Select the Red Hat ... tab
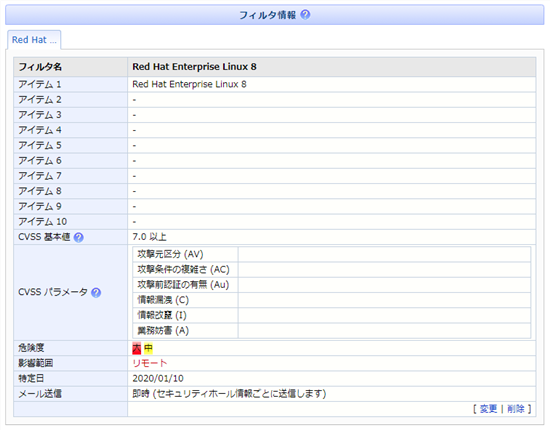Viewport: 550px width, 430px height. (x=34, y=40)
